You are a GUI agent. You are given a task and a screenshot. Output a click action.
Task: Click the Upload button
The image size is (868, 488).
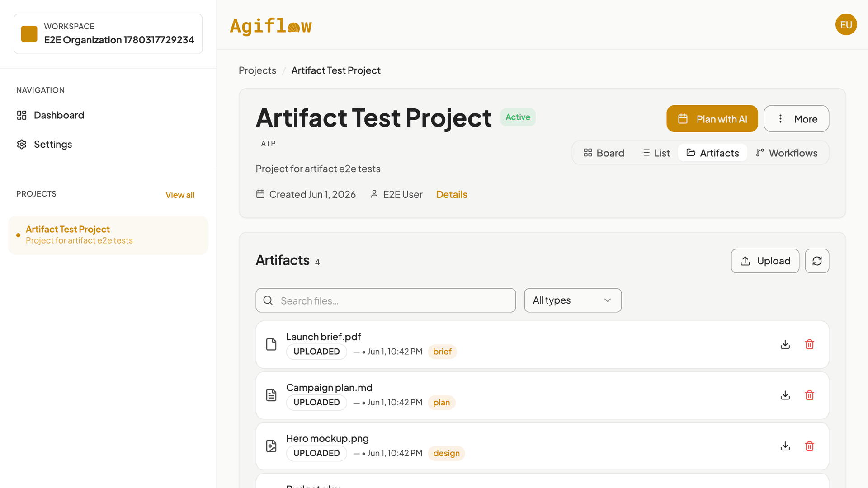pyautogui.click(x=765, y=261)
